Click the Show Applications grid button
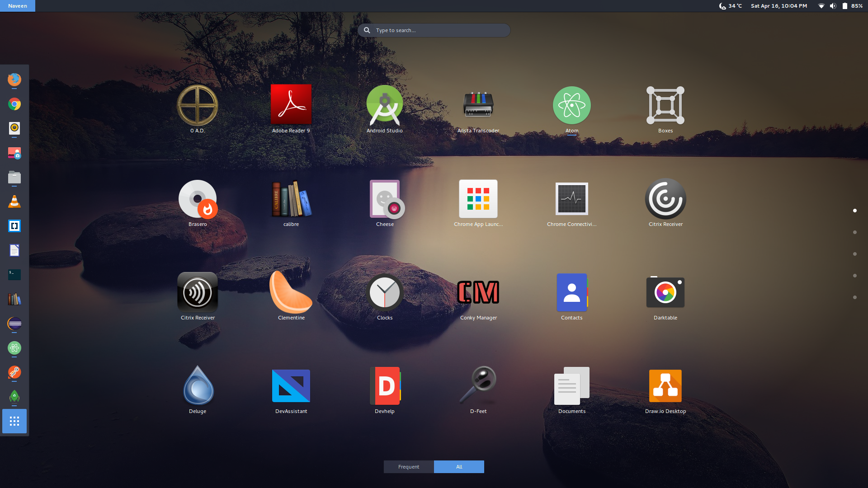The width and height of the screenshot is (868, 488). 14,421
